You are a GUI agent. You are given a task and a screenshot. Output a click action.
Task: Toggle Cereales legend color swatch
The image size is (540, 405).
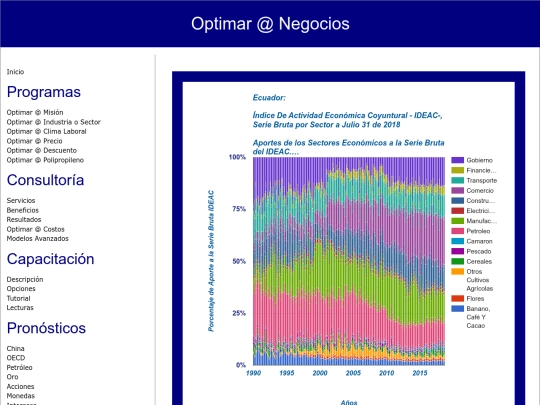458,261
